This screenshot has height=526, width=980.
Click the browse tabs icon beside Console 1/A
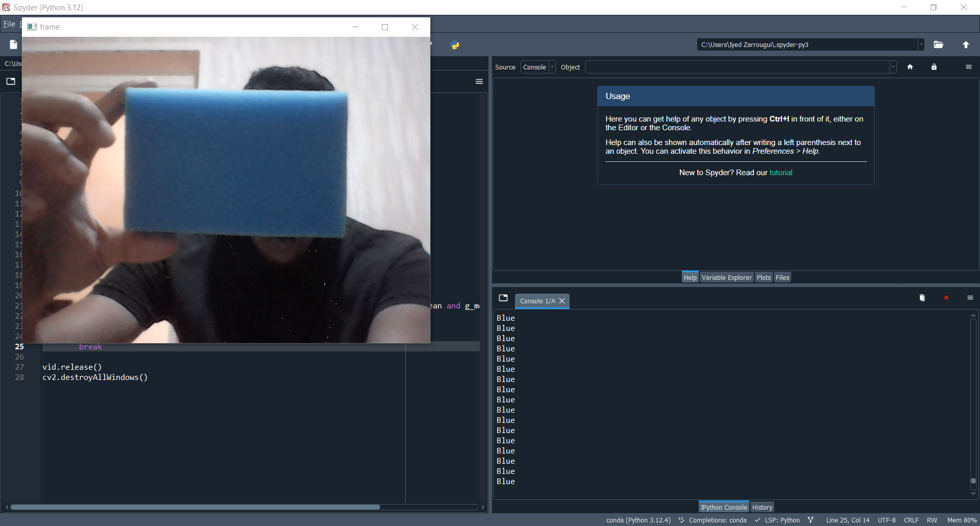pos(503,298)
